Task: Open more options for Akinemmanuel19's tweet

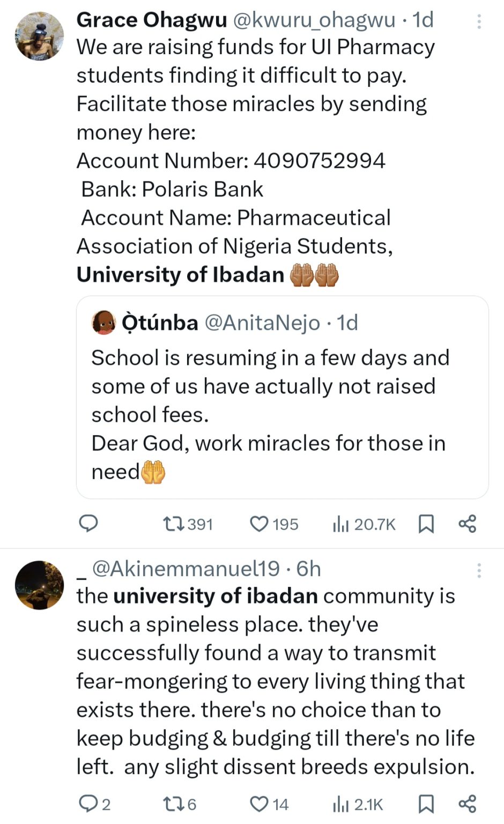Action: 479,570
